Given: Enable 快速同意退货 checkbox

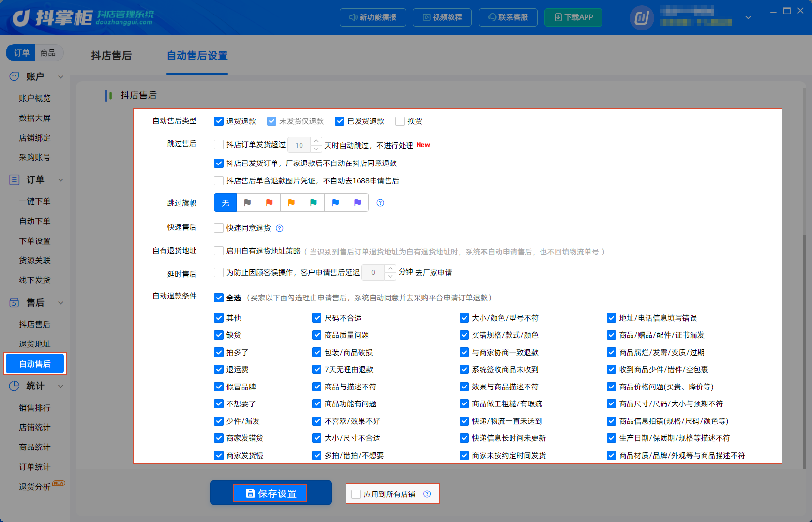Looking at the screenshot, I should 219,228.
